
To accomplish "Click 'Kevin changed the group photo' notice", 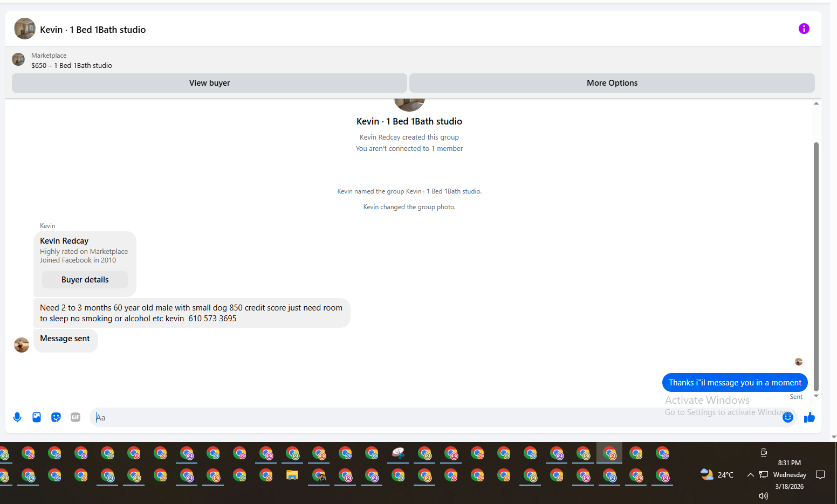I will [x=409, y=207].
